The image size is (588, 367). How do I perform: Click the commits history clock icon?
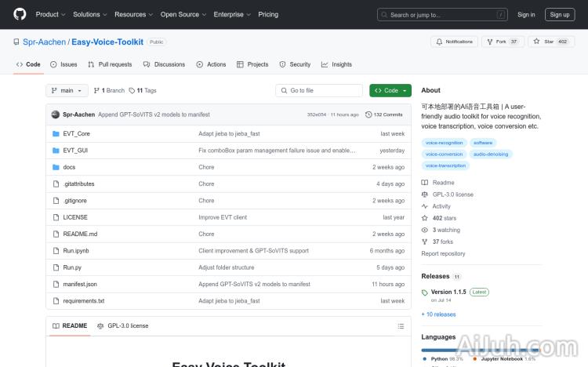(368, 114)
